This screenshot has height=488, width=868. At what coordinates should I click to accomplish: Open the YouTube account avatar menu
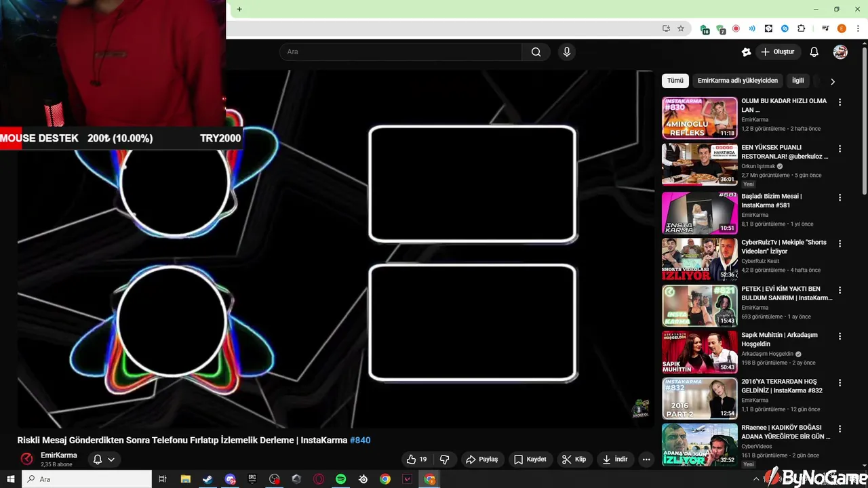(x=840, y=52)
